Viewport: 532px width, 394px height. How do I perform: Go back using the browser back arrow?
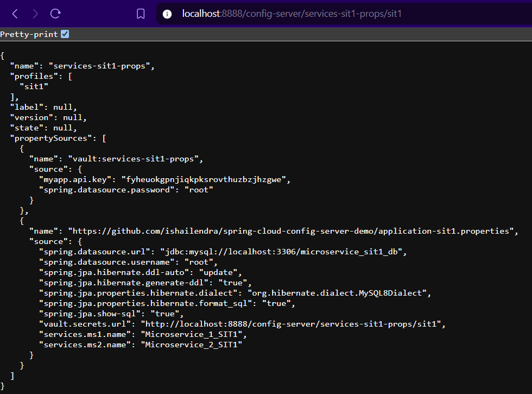pos(15,14)
